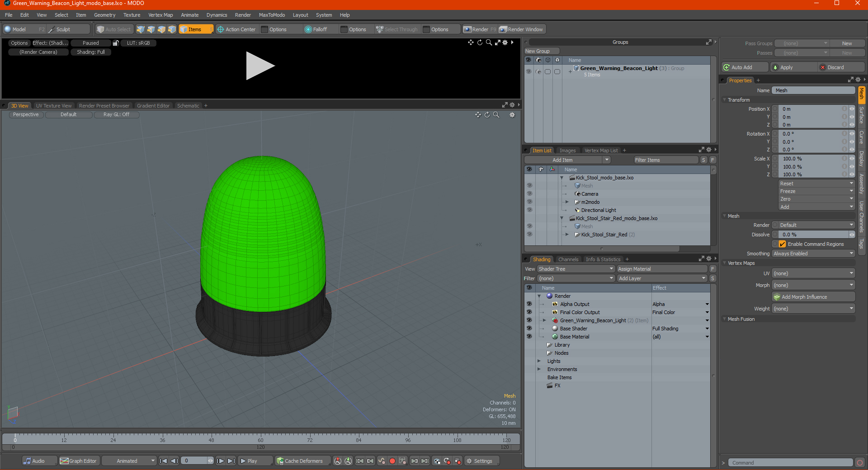This screenshot has height=470, width=868.
Task: Collapse Kick_Stool_modo_base.lxo scene
Action: pos(561,178)
